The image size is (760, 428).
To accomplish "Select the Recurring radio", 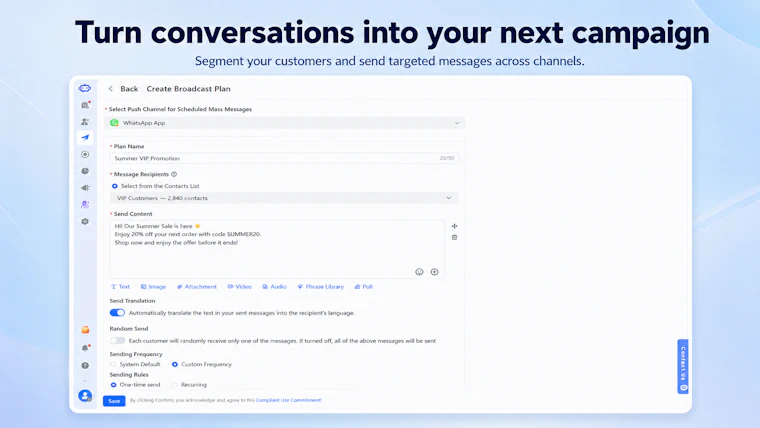I will click(175, 385).
